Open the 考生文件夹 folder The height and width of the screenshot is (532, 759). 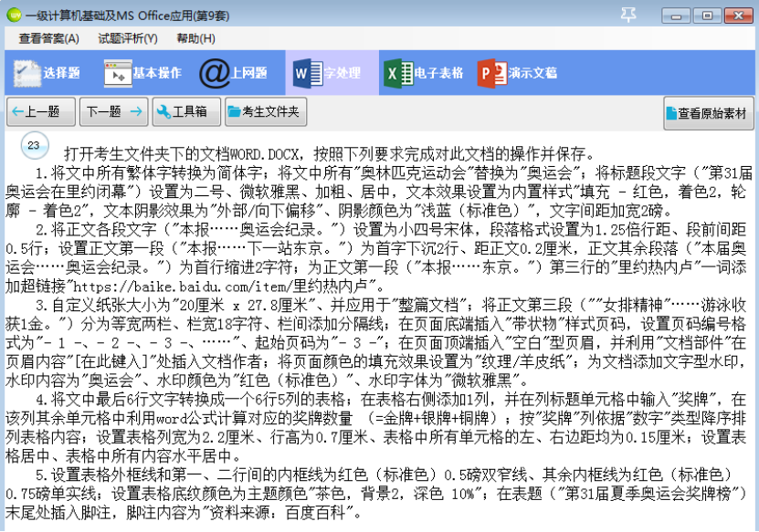tap(266, 111)
